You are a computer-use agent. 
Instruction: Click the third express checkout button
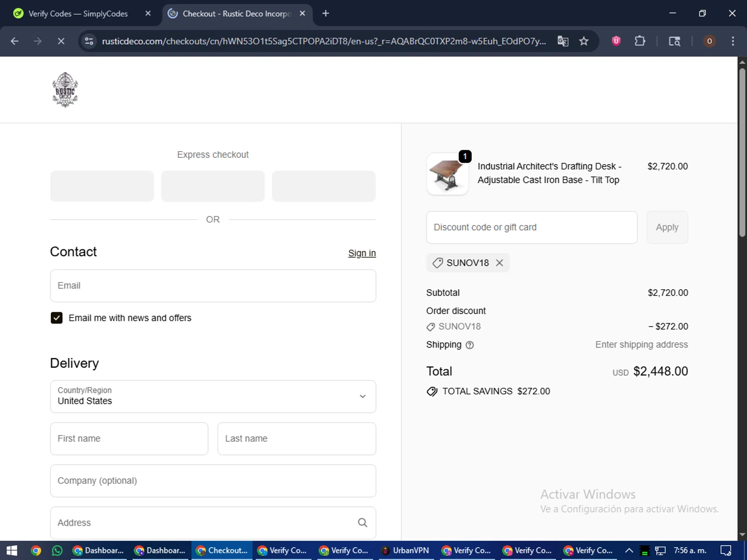tap(324, 186)
